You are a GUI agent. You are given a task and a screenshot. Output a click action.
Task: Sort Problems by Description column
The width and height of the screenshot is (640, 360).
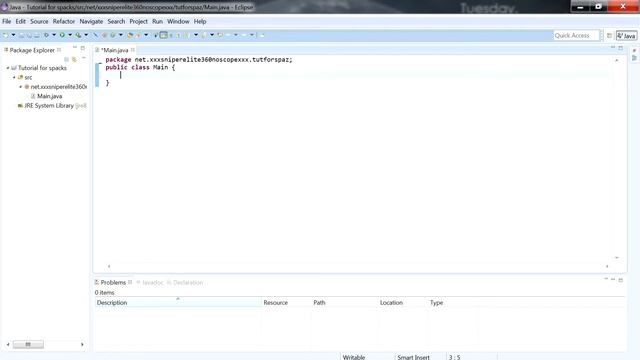coord(178,302)
